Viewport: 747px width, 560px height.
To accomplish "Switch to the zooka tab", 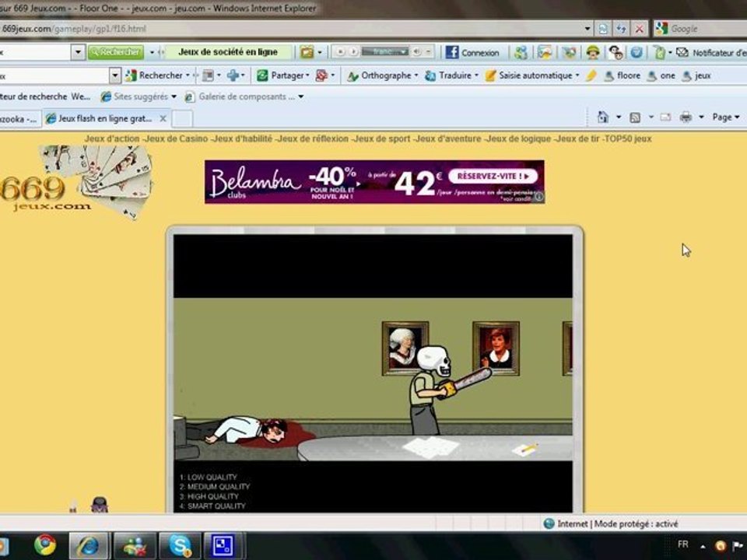I will [19, 118].
